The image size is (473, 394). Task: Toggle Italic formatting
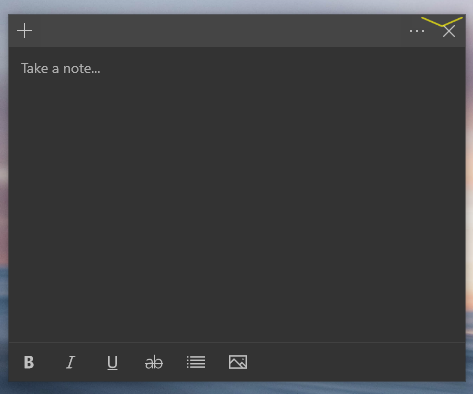(70, 362)
